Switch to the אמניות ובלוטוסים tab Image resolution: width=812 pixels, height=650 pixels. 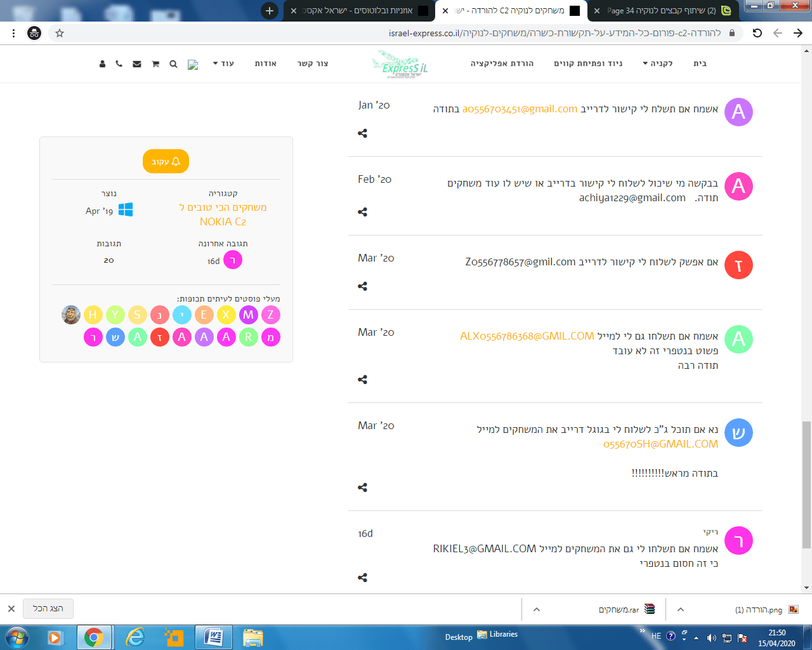coord(358,11)
